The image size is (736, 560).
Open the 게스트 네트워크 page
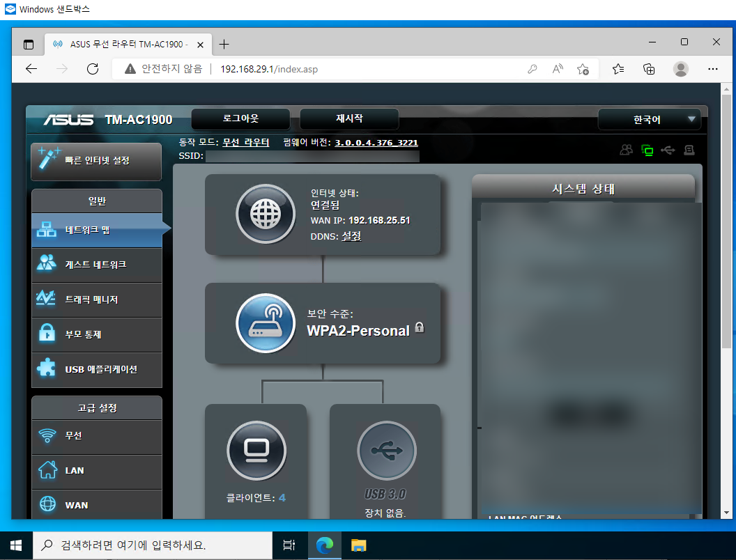tap(97, 265)
